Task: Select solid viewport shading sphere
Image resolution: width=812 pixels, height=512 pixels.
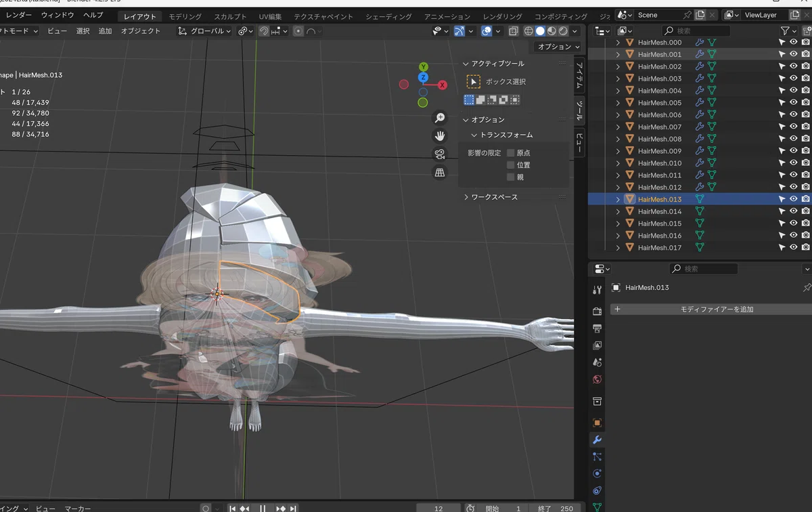Action: click(x=540, y=31)
